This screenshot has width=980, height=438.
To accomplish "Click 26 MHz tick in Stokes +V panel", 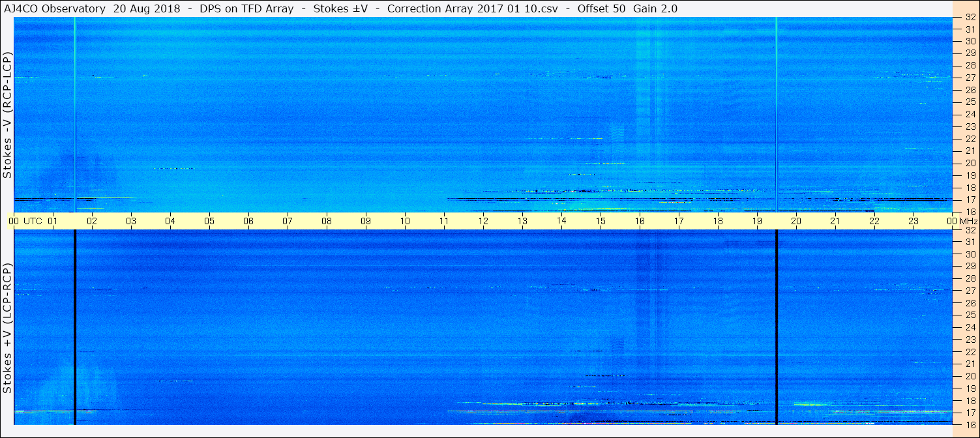I will [970, 302].
